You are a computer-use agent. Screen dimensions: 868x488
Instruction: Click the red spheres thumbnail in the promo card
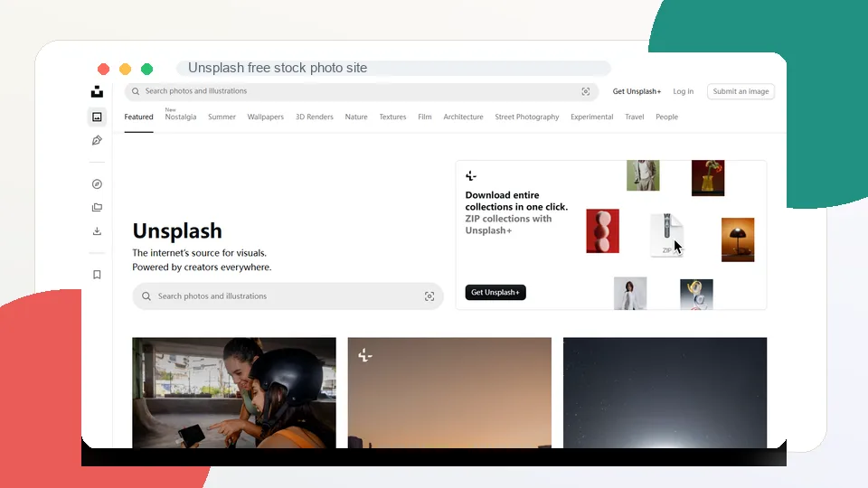point(603,231)
